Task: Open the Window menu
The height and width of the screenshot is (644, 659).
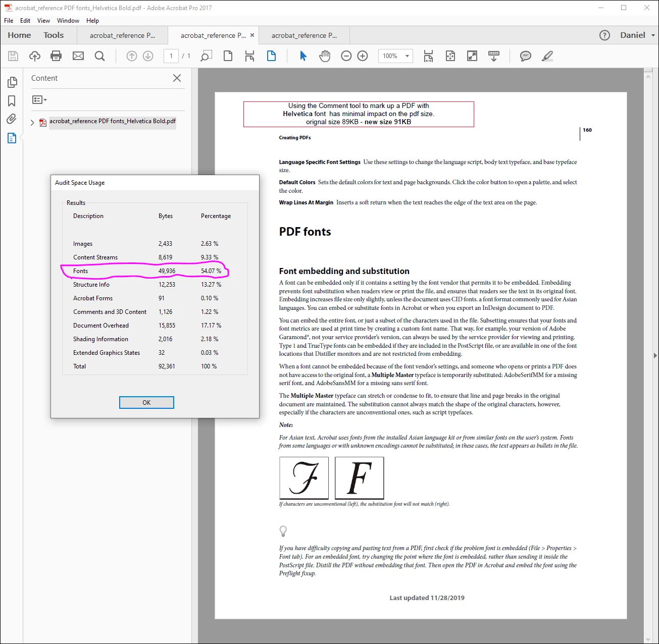Action: (68, 21)
